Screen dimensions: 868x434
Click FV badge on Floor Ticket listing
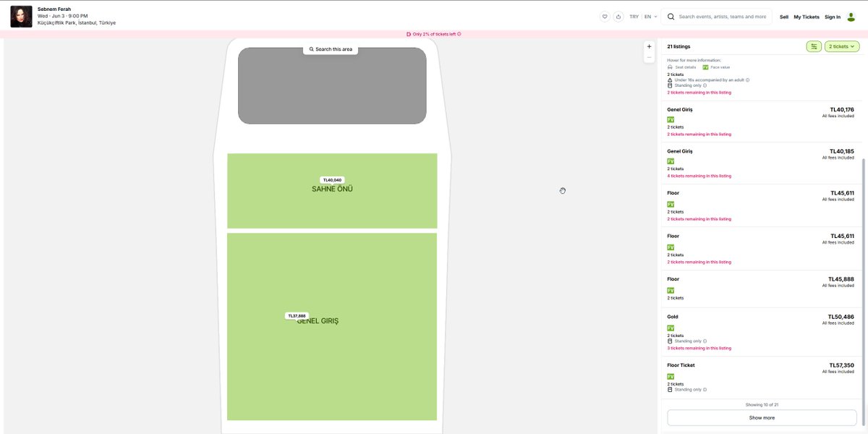tap(671, 376)
